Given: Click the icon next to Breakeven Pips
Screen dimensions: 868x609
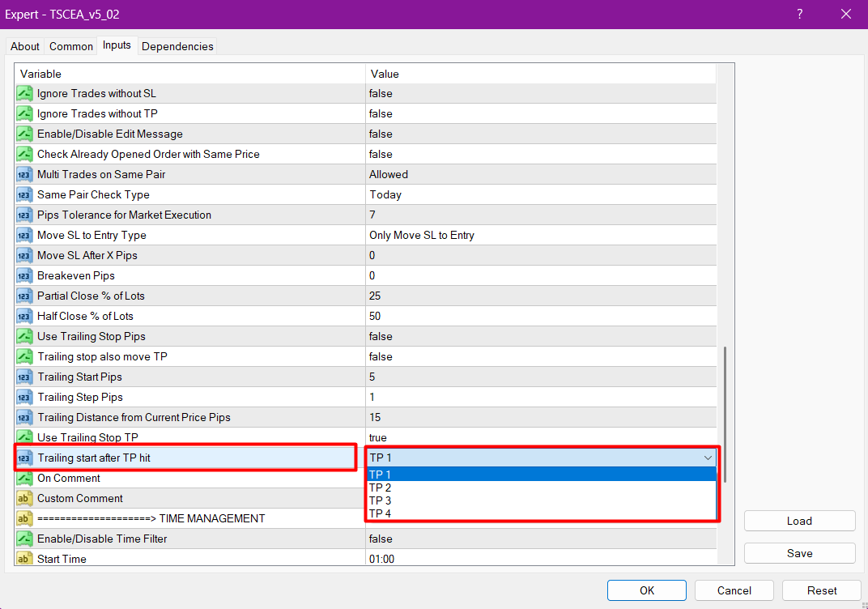Looking at the screenshot, I should (x=24, y=276).
